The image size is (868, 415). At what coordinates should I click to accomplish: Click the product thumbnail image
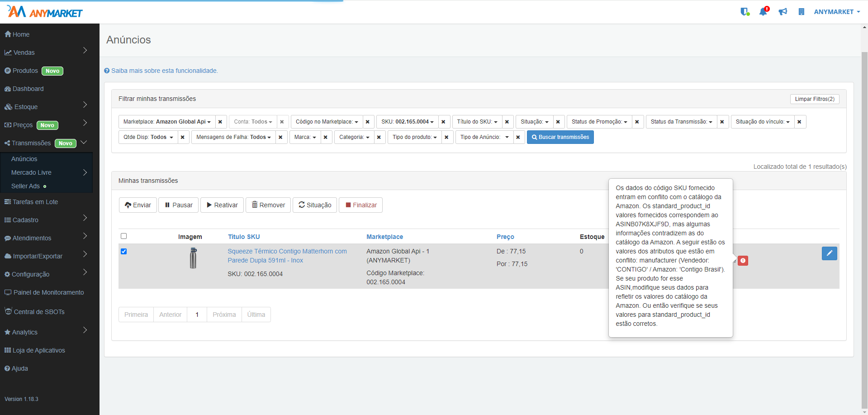(x=193, y=258)
